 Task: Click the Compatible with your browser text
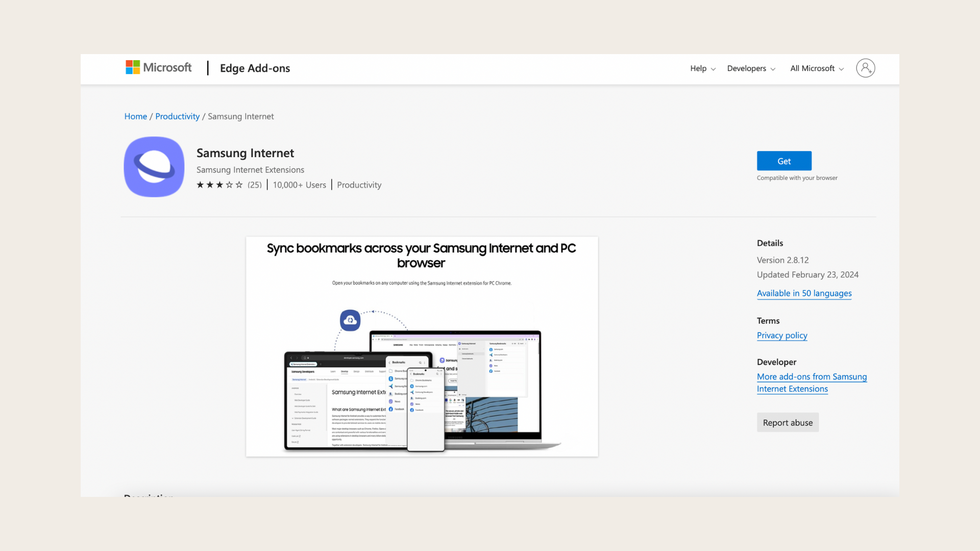(797, 178)
